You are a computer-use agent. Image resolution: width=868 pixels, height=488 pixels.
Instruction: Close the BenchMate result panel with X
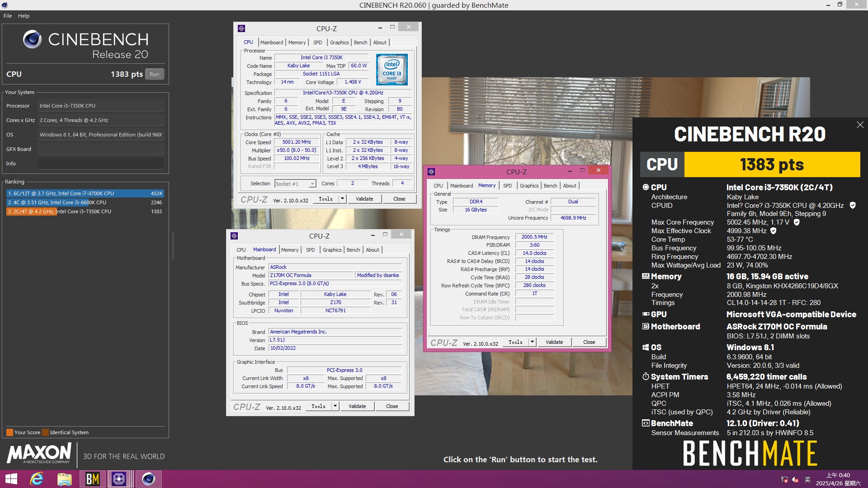860,125
